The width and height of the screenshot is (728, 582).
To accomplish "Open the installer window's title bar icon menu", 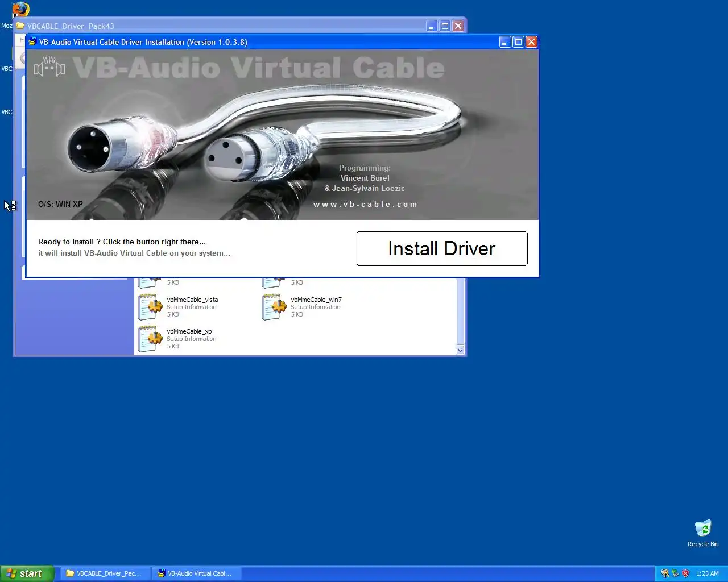I will click(33, 41).
